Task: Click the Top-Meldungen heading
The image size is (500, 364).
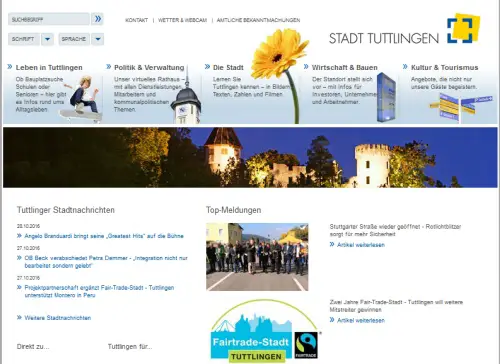Action: [x=233, y=210]
